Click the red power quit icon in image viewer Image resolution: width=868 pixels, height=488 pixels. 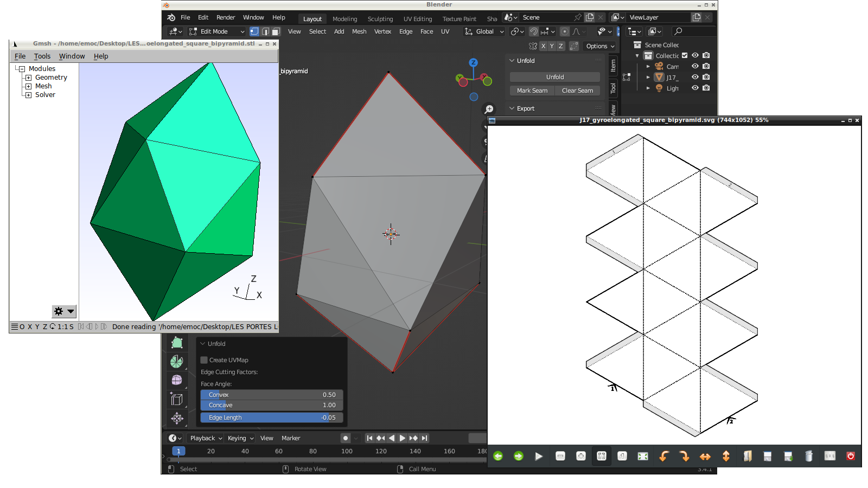tap(850, 457)
